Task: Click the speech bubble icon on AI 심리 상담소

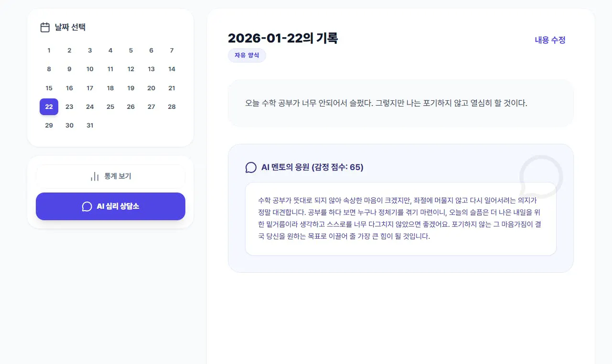Action: [86, 206]
